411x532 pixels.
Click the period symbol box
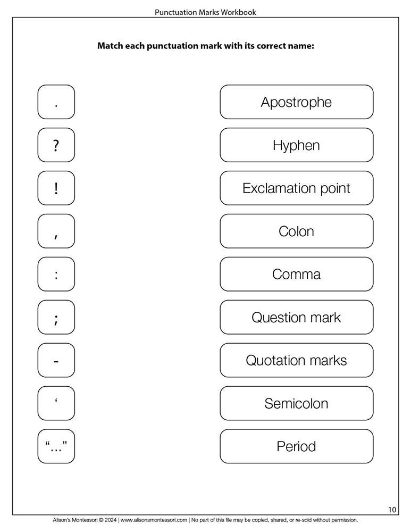pos(56,102)
